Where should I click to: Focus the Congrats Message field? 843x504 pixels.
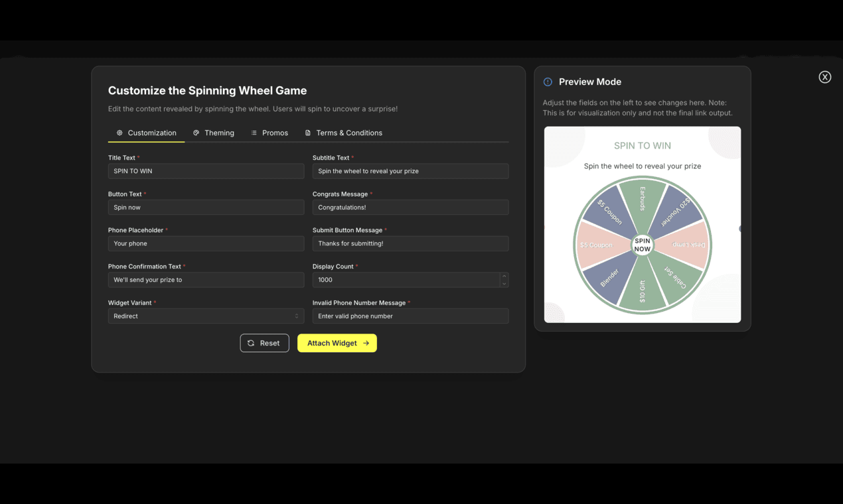410,207
